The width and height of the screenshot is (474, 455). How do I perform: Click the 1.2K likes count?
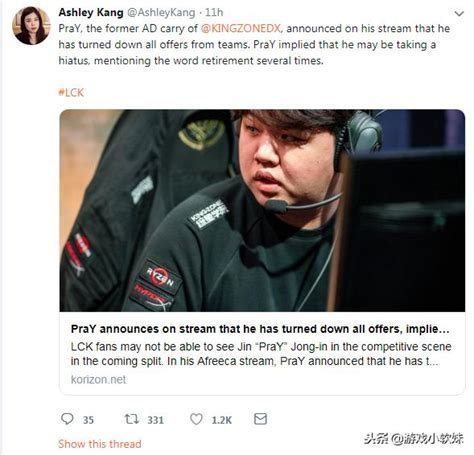pos(222,420)
